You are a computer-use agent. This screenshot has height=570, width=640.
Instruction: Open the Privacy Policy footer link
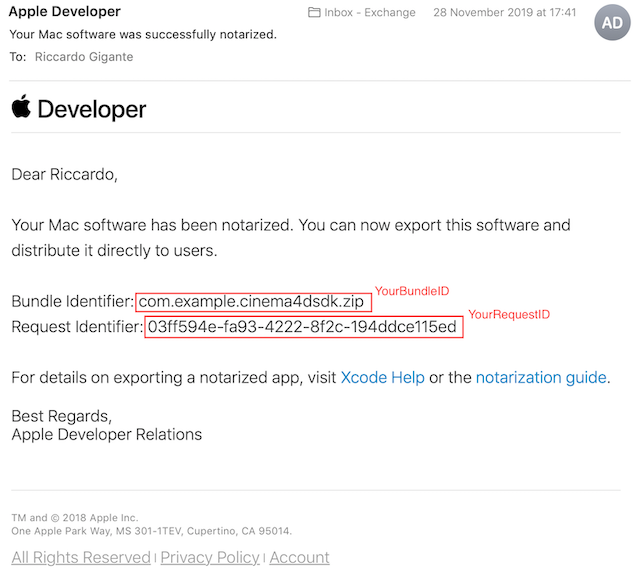[210, 557]
